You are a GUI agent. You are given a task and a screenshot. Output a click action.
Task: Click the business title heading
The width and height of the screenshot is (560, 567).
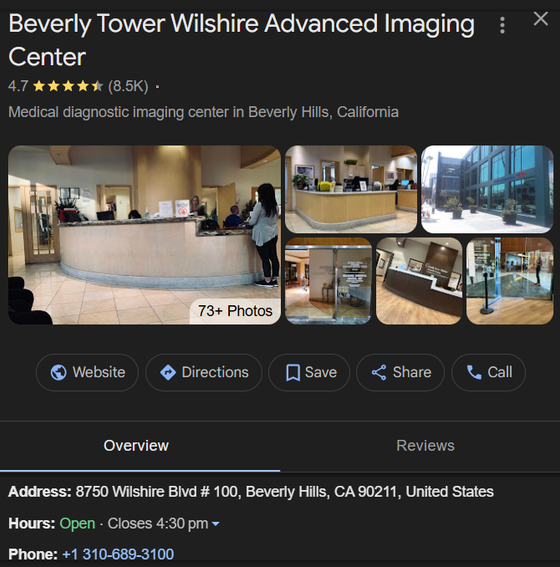(x=241, y=40)
